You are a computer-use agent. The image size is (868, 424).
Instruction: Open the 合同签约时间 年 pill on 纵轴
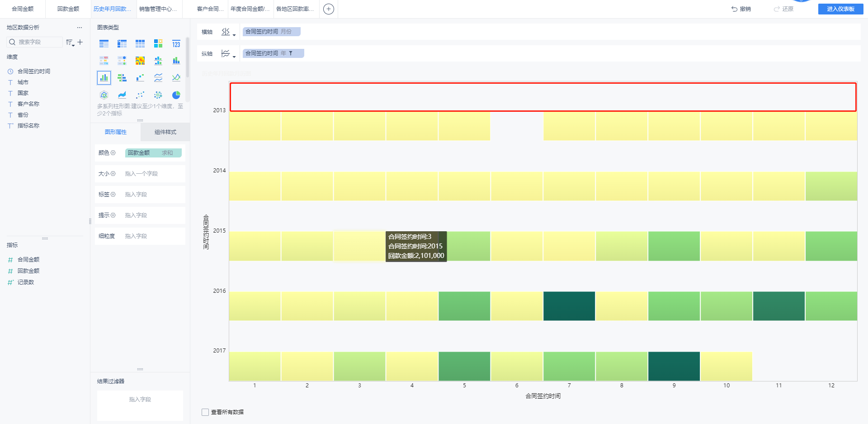point(273,53)
